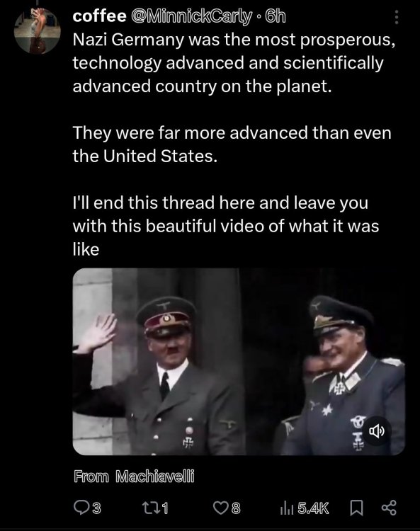420x531 pixels.
Task: Click the reply count 3
Action: tap(96, 508)
